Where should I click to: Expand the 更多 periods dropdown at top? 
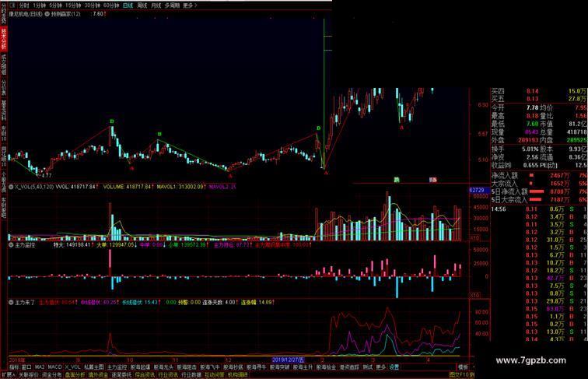click(190, 5)
